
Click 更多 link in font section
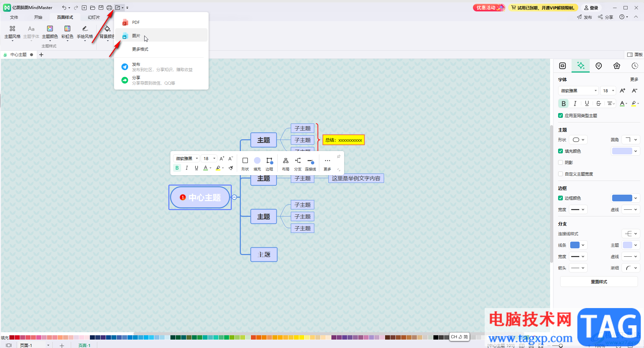pos(634,80)
